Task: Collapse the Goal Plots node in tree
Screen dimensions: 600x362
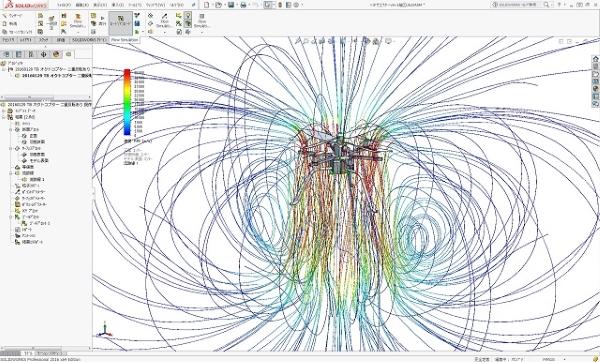Action: (x=11, y=217)
